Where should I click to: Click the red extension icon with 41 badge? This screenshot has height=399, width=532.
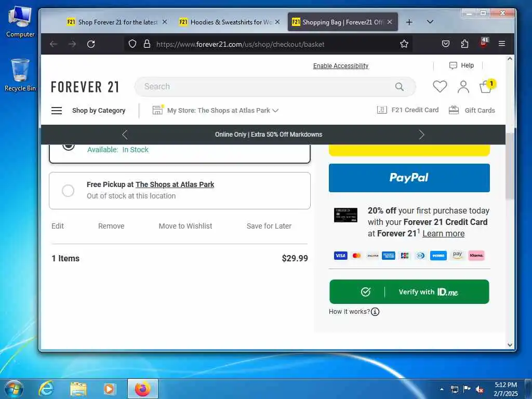click(484, 43)
